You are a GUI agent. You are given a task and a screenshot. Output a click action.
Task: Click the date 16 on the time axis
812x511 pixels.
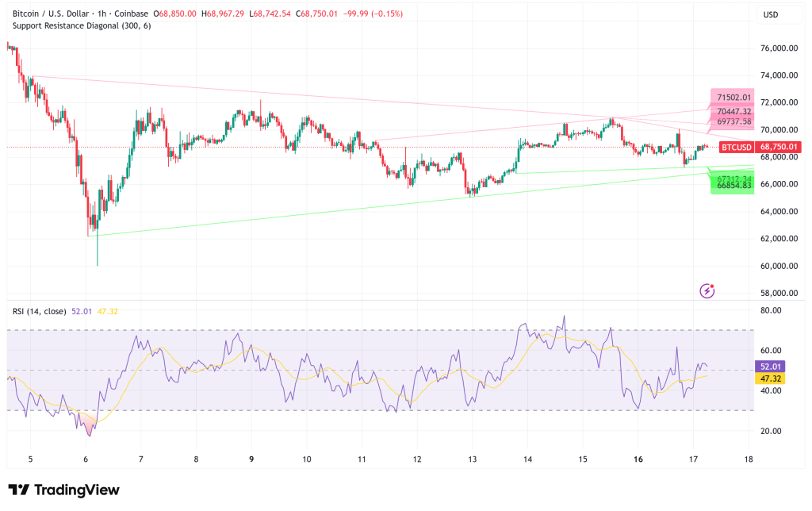coord(637,459)
